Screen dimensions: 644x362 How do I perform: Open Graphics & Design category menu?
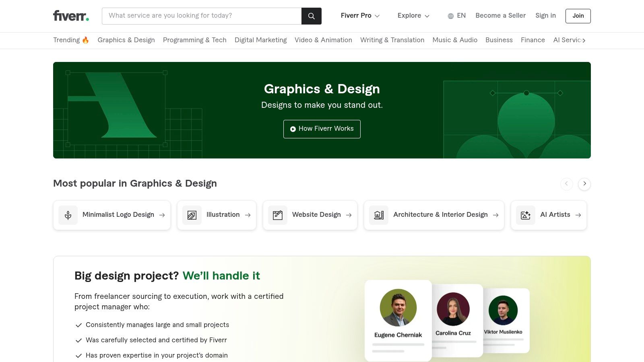tap(126, 40)
